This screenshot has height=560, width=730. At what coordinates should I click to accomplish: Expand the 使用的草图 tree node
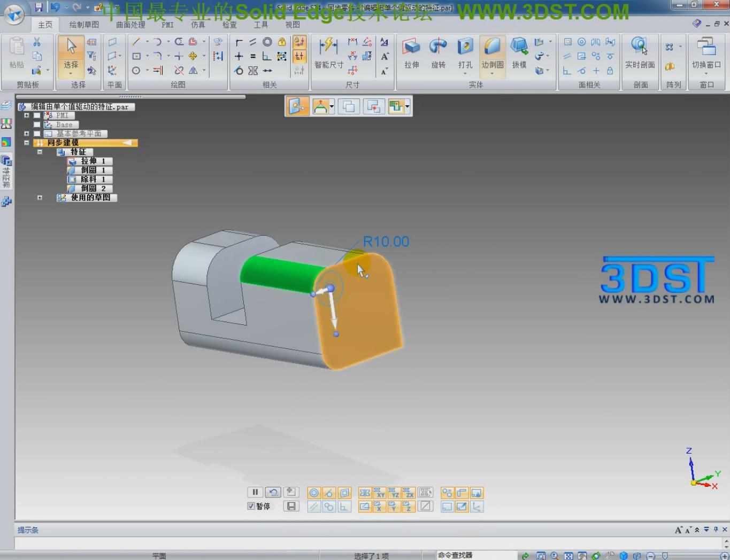pos(40,198)
